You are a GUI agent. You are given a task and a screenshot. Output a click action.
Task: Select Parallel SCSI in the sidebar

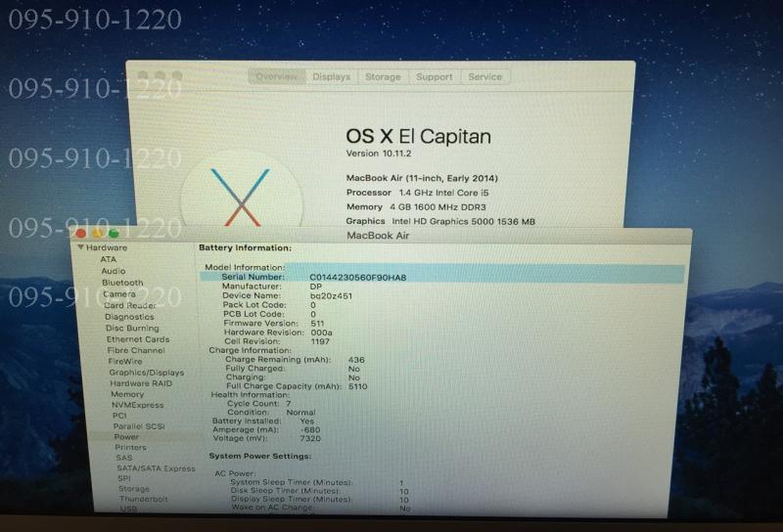(x=139, y=426)
